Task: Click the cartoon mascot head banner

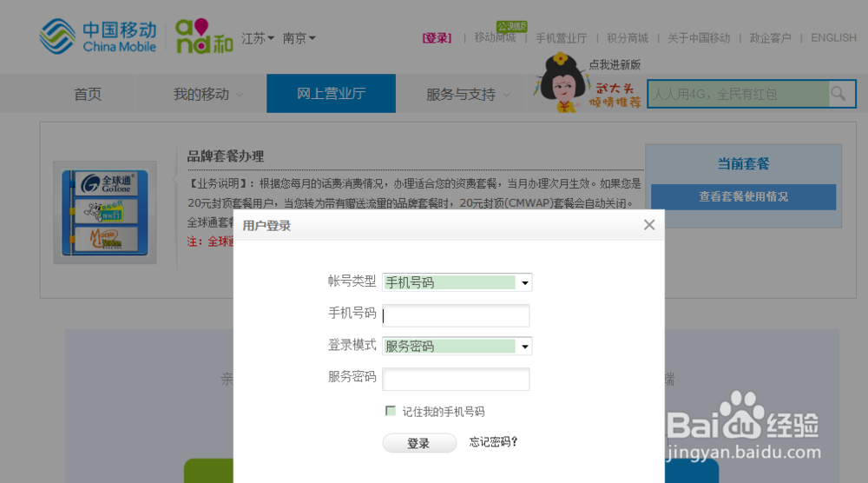Action: [x=562, y=83]
